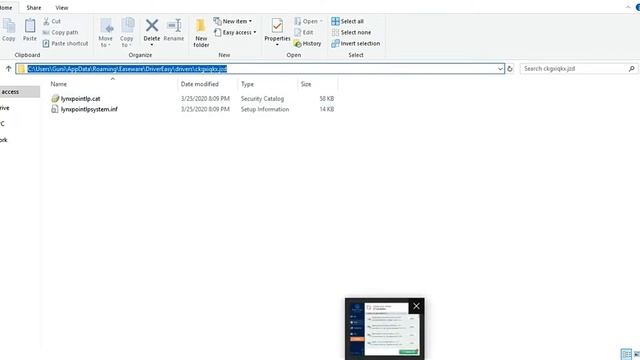Select the lynxpointlpsystem.inf file

89,109
